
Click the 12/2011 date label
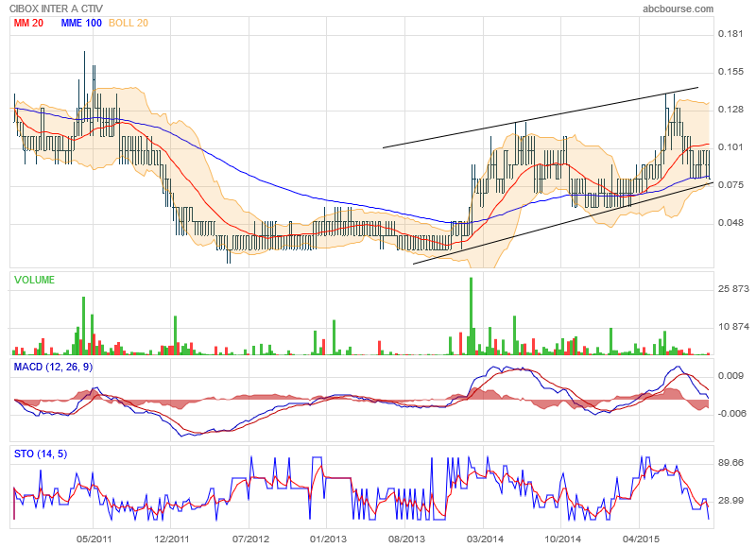pyautogui.click(x=172, y=539)
